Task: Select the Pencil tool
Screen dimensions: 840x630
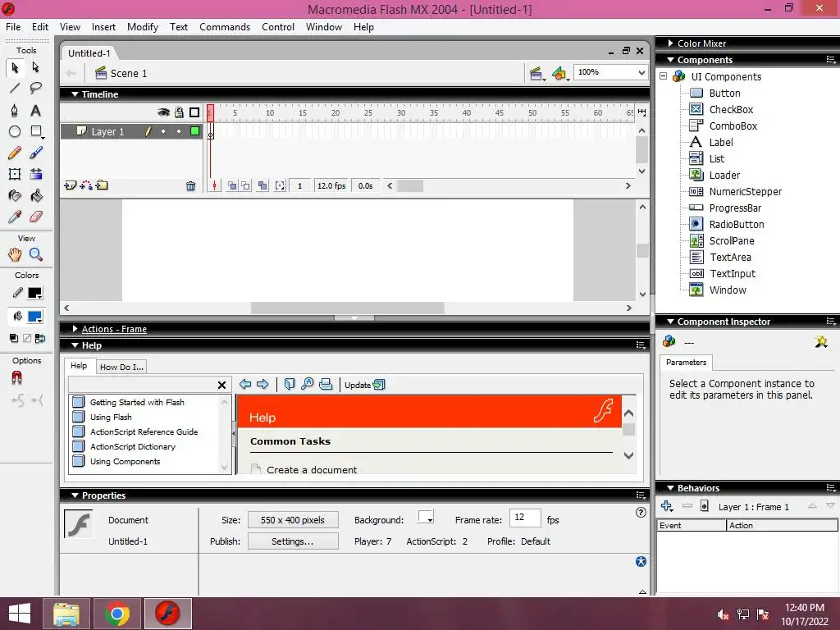Action: point(15,153)
